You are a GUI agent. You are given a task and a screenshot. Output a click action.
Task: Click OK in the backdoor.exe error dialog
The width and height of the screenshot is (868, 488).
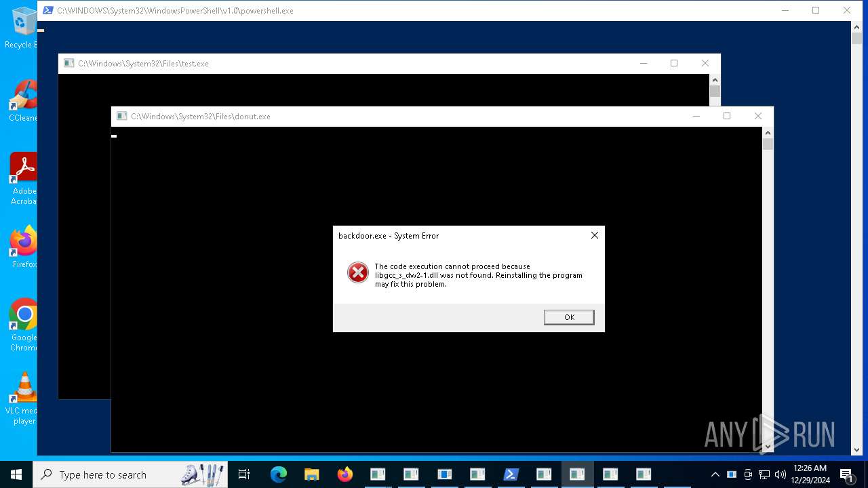pyautogui.click(x=569, y=317)
